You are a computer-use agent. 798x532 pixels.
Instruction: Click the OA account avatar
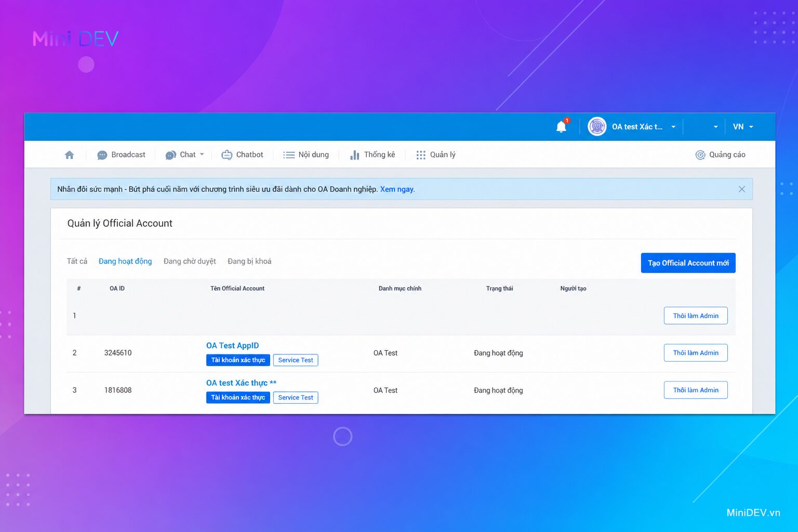click(597, 127)
